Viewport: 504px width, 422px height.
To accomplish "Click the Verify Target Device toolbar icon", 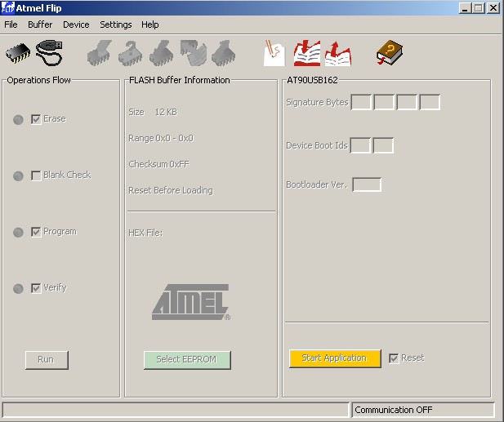I will click(193, 53).
